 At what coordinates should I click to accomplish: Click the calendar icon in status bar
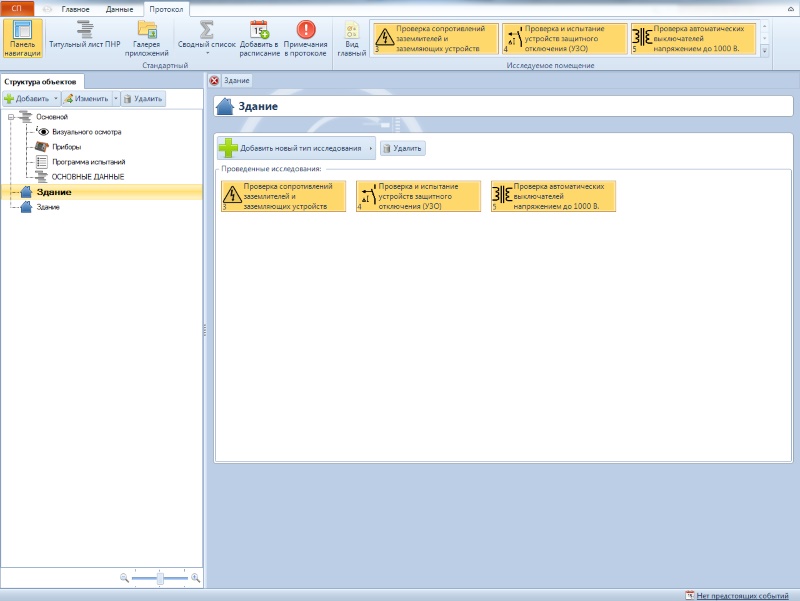(x=689, y=595)
